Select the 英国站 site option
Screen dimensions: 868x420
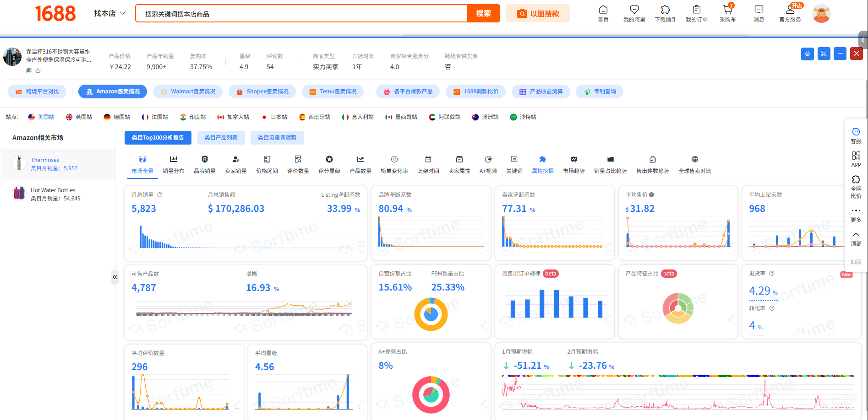79,117
